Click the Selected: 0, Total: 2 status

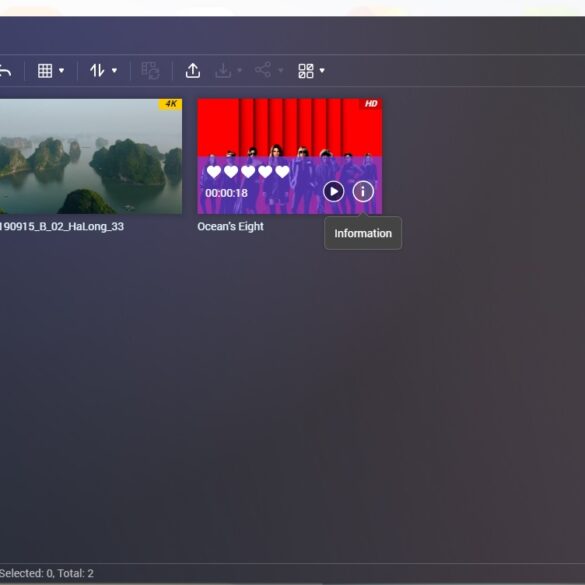(x=47, y=573)
